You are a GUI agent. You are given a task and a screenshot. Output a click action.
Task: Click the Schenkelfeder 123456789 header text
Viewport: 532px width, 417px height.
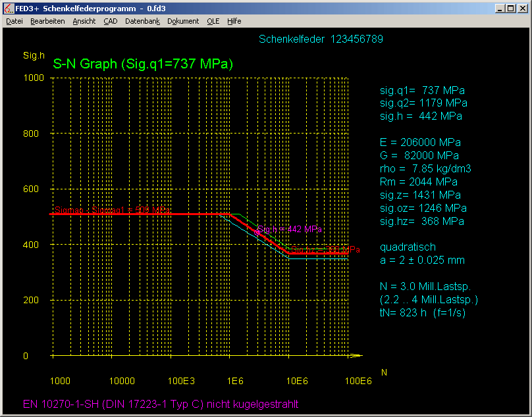coord(321,39)
